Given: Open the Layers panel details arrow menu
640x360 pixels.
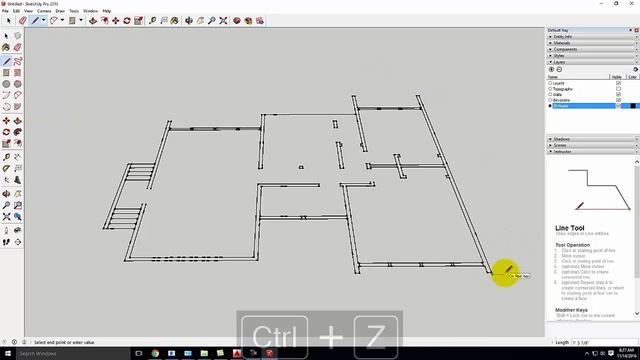Looking at the screenshot, I should click(x=636, y=69).
